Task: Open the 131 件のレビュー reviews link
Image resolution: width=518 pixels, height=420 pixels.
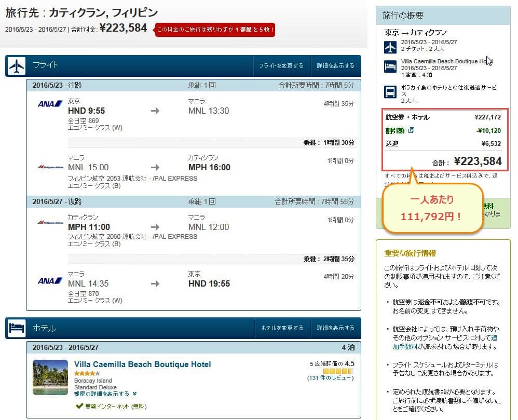Action: 330,378
